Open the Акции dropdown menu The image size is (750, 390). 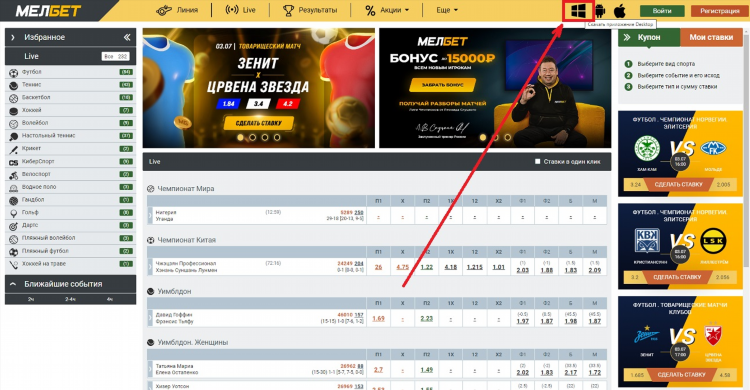pyautogui.click(x=387, y=10)
